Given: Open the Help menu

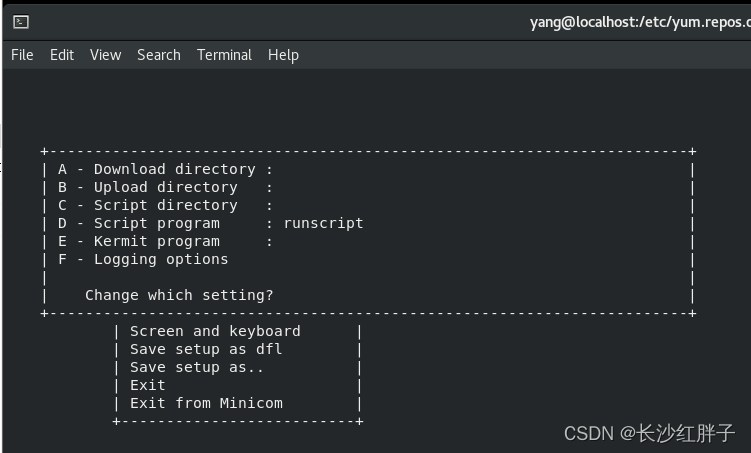Looking at the screenshot, I should tap(283, 55).
